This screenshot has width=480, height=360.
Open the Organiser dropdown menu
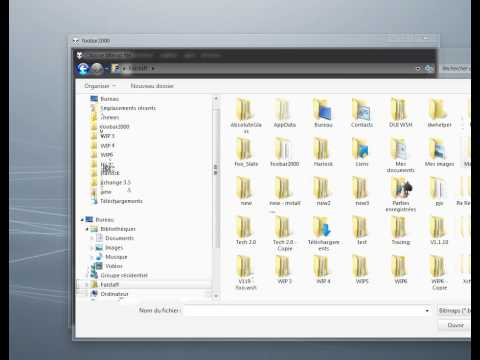pos(100,86)
